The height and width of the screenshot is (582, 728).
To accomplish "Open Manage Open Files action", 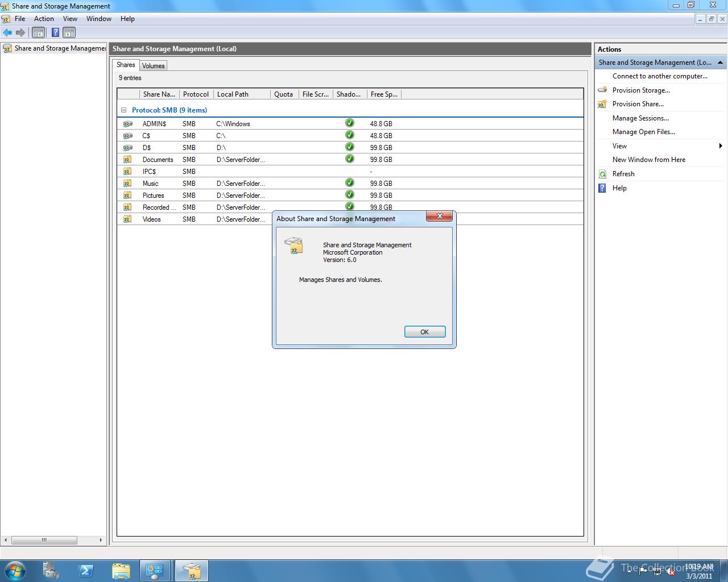I will [x=643, y=132].
